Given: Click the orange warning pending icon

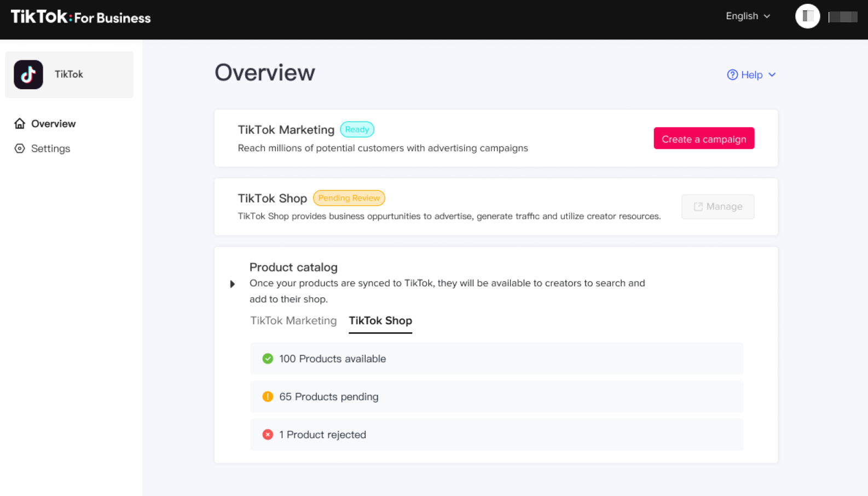Looking at the screenshot, I should (x=268, y=396).
